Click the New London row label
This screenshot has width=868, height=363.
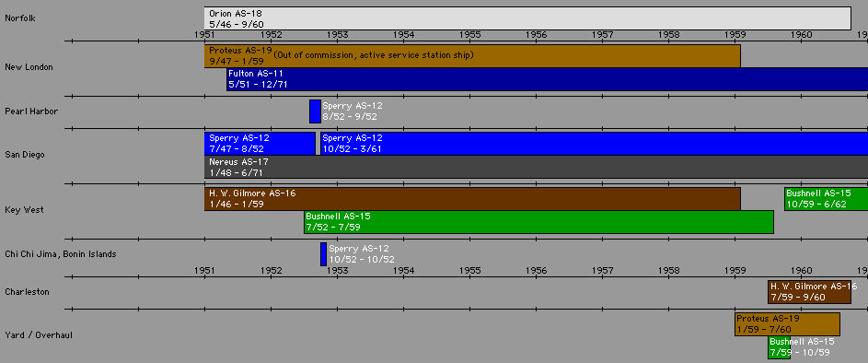[29, 67]
